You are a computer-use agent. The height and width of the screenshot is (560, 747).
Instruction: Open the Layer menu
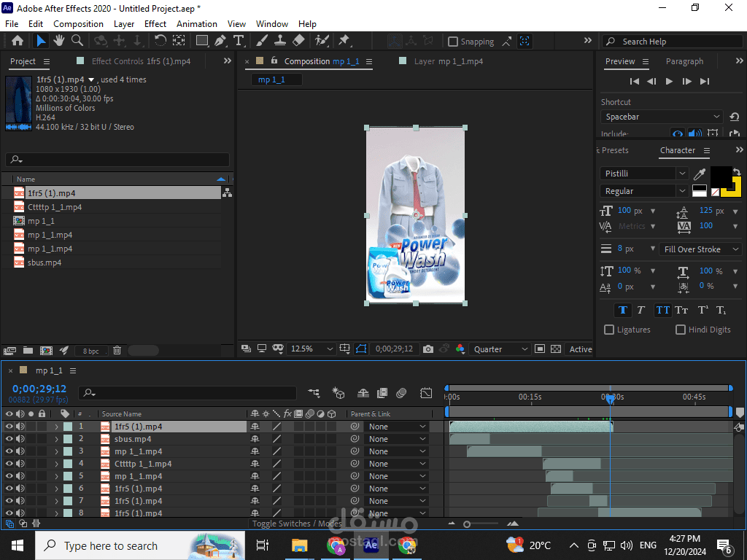click(124, 24)
